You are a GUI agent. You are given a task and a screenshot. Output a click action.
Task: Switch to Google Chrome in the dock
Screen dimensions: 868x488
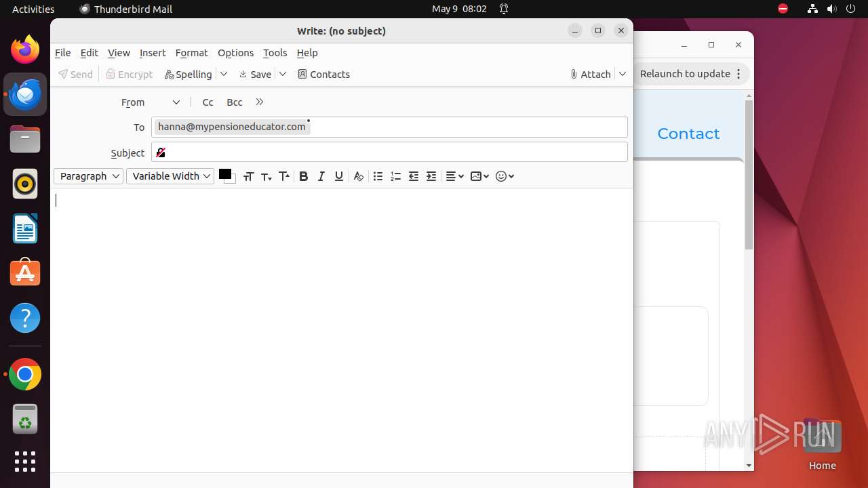25,374
